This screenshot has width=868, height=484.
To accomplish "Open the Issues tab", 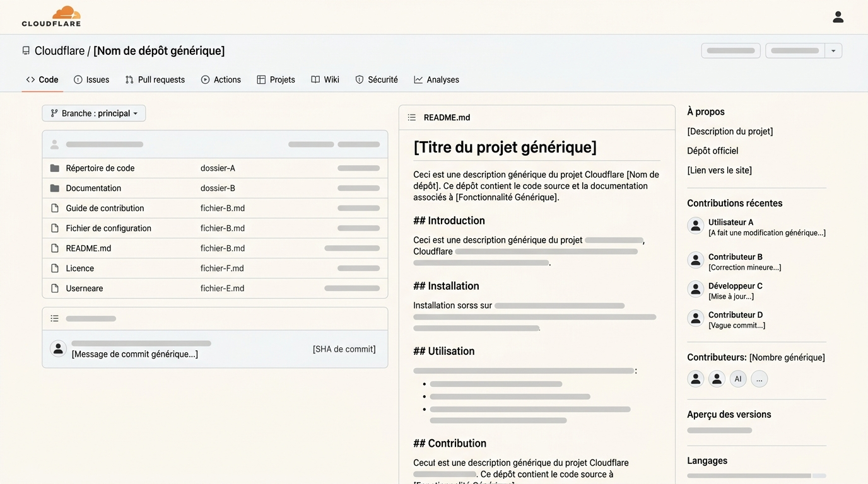I will [x=91, y=80].
